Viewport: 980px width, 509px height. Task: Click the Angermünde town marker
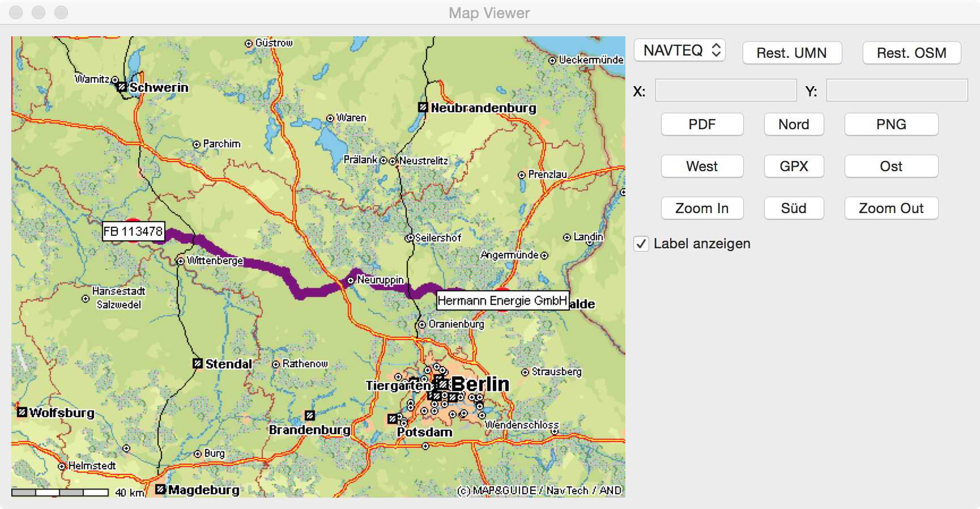(x=544, y=256)
